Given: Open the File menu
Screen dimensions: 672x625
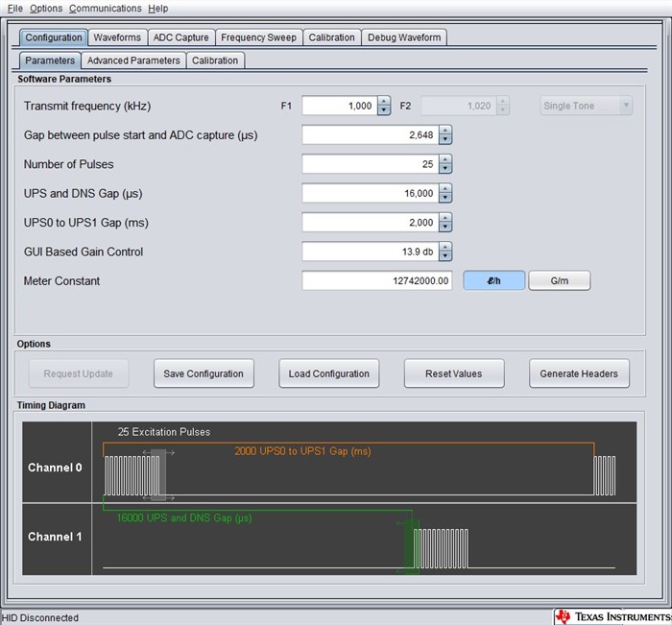Looking at the screenshot, I should click(15, 8).
